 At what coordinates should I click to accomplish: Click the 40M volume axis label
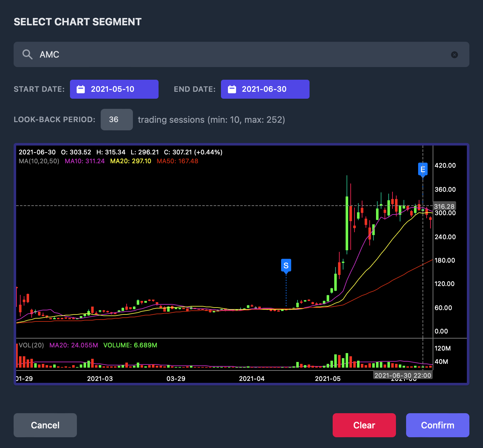[x=441, y=362]
